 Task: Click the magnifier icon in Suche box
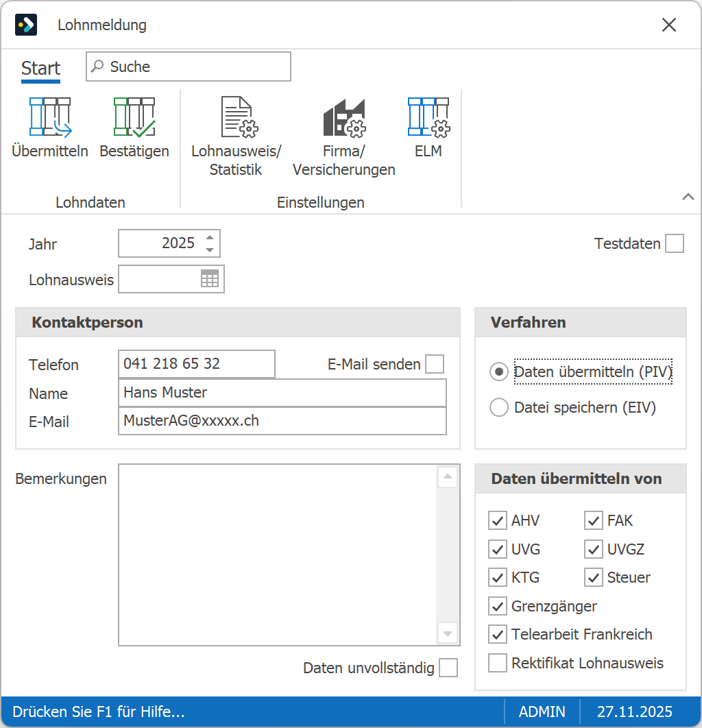[x=97, y=66]
